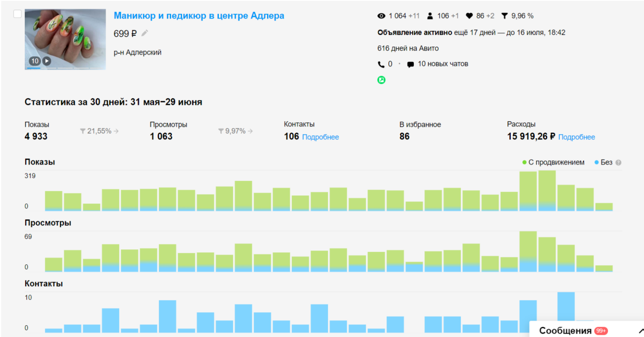The height and width of the screenshot is (337, 644).
Task: Click the green round promotion badge icon
Action: pos(381,80)
